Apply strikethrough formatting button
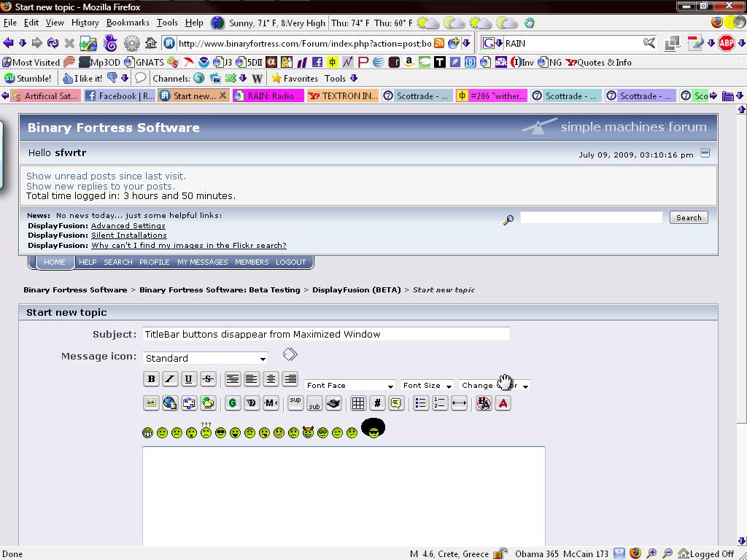 pyautogui.click(x=208, y=378)
